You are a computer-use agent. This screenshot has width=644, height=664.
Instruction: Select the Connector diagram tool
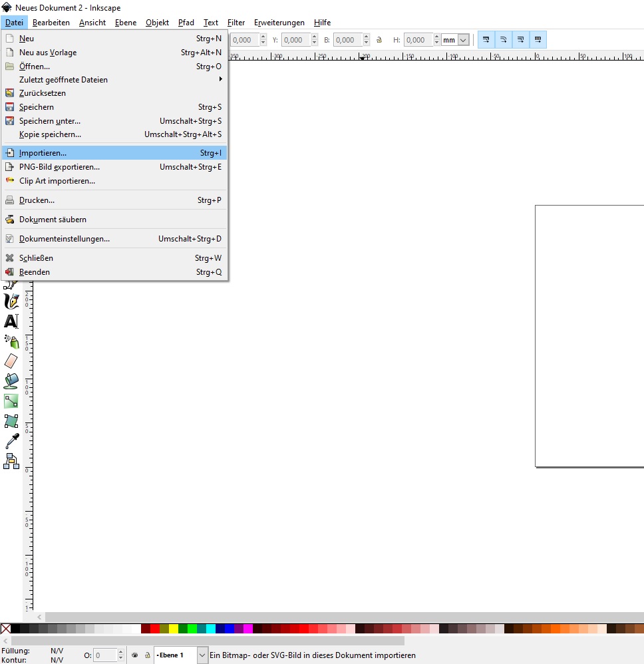pos(11,461)
